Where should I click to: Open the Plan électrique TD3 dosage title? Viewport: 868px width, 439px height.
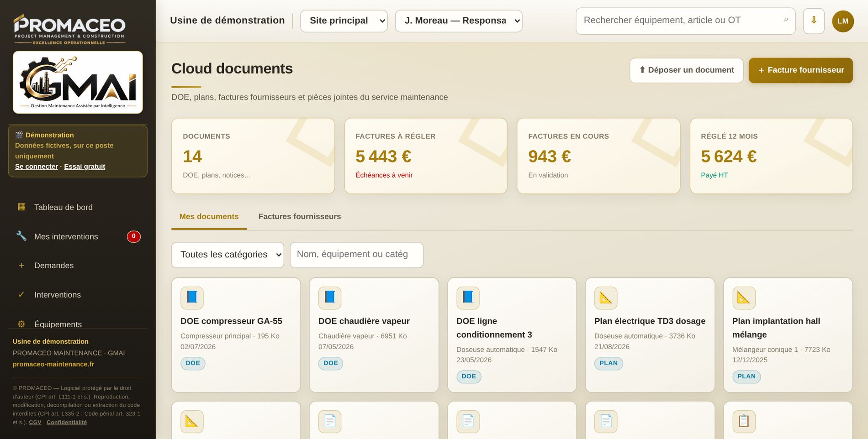click(650, 321)
